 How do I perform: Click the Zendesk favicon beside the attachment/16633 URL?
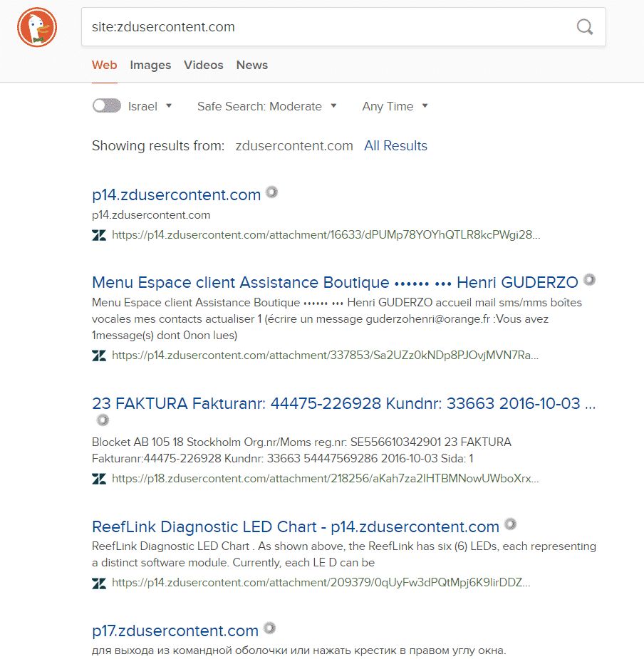click(x=99, y=235)
